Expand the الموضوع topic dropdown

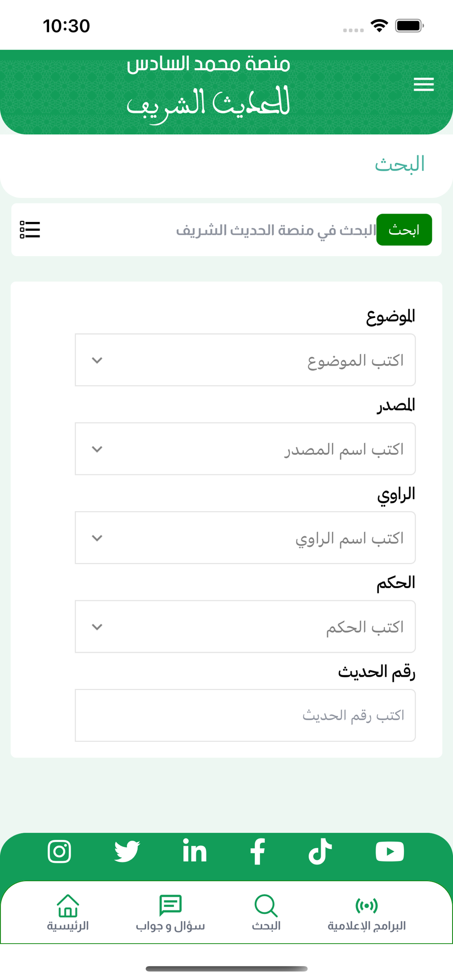point(245,360)
